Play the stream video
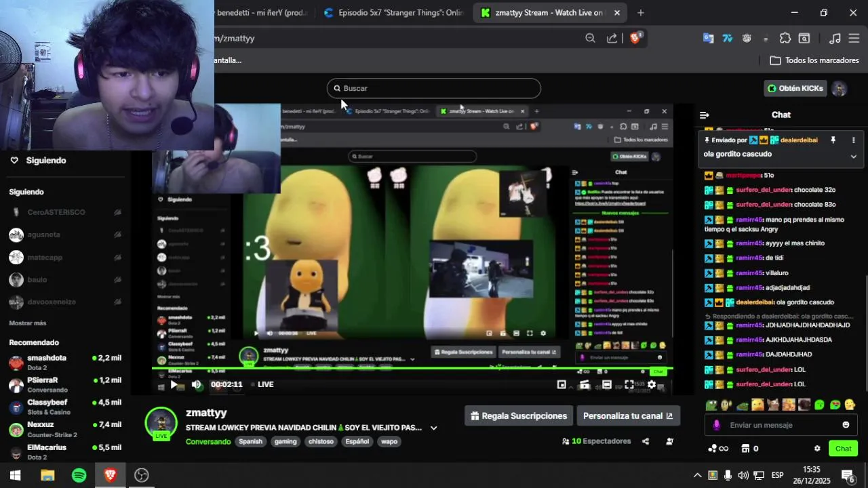 pos(174,384)
